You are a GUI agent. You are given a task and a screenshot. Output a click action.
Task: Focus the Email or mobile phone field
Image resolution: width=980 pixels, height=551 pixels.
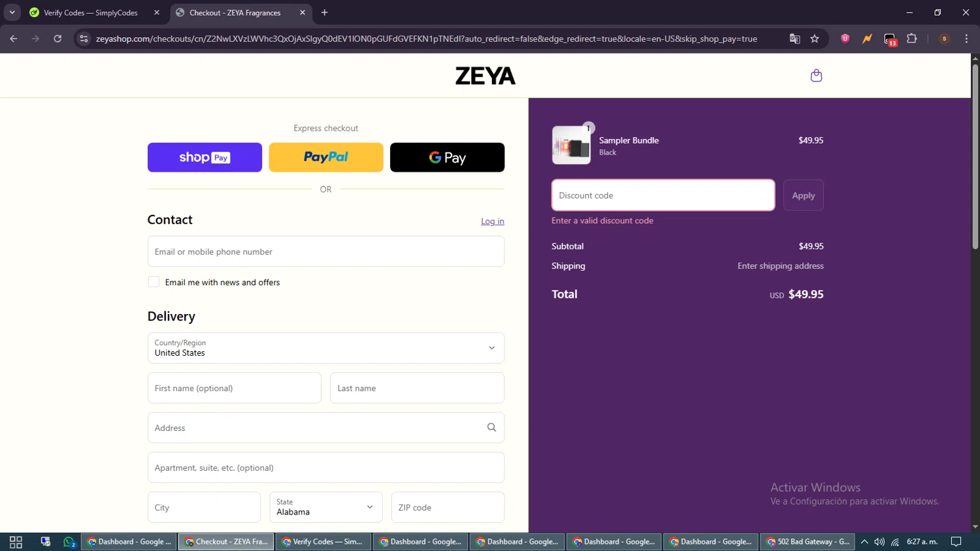point(326,251)
